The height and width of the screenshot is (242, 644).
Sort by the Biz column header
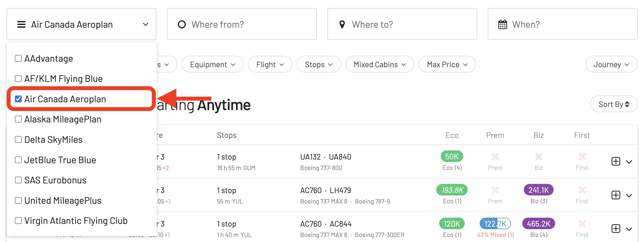(x=538, y=135)
